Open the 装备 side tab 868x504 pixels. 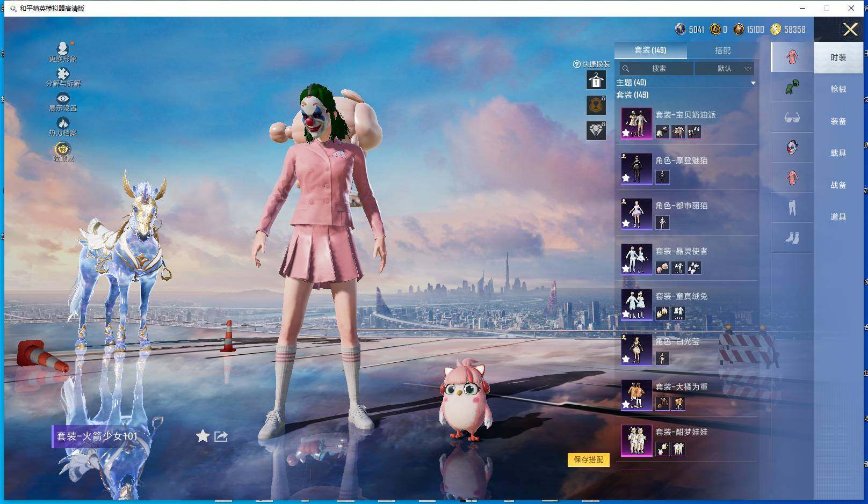point(838,121)
